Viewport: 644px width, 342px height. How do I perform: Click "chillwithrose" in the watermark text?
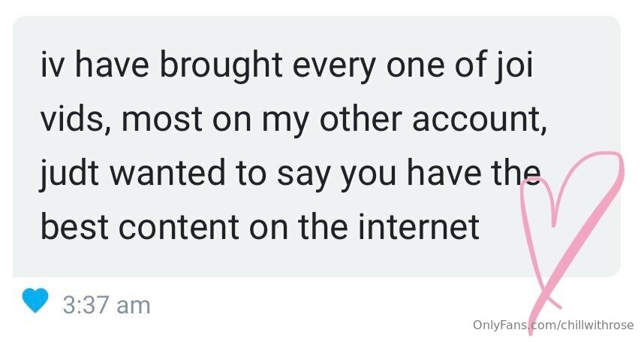coord(597,325)
